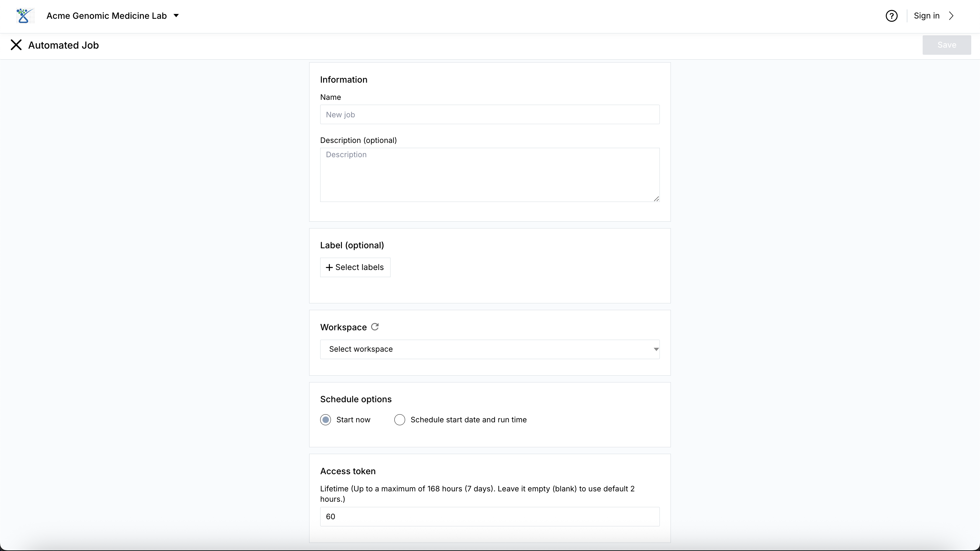Click the Acme Genomic Medicine Lab logo icon
The width and height of the screenshot is (980, 551).
(x=24, y=16)
